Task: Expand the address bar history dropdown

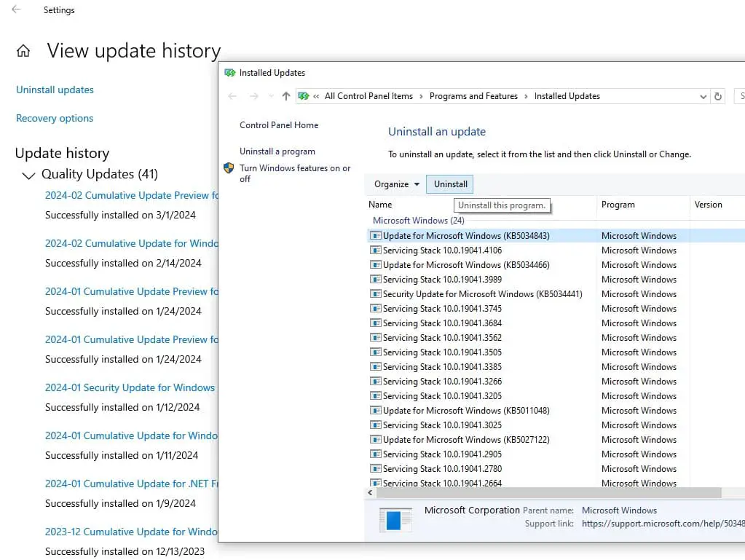Action: point(703,96)
